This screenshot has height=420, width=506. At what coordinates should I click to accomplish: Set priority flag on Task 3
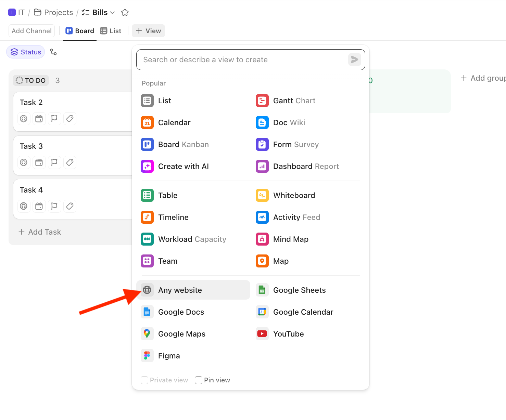[x=54, y=162]
